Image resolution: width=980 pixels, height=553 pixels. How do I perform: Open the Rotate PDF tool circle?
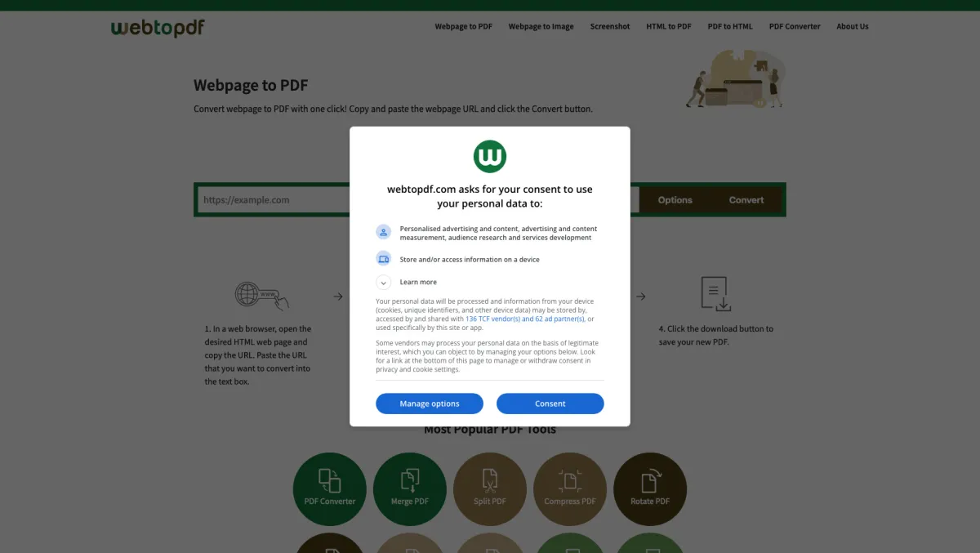click(x=649, y=488)
